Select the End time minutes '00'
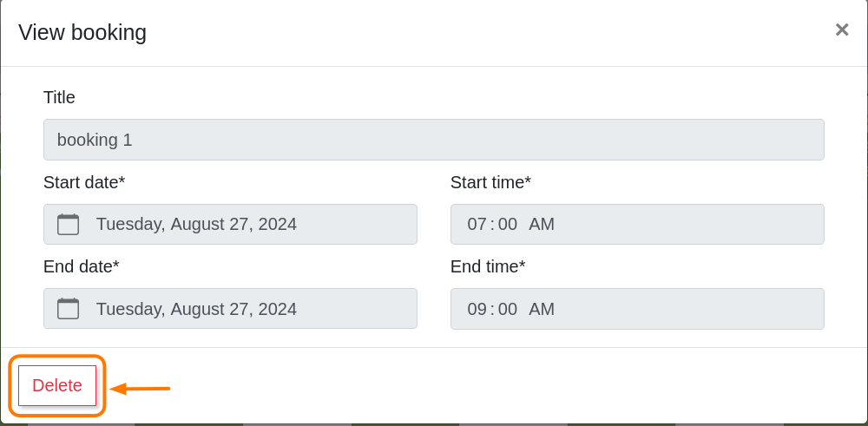Image resolution: width=868 pixels, height=426 pixels. (508, 309)
